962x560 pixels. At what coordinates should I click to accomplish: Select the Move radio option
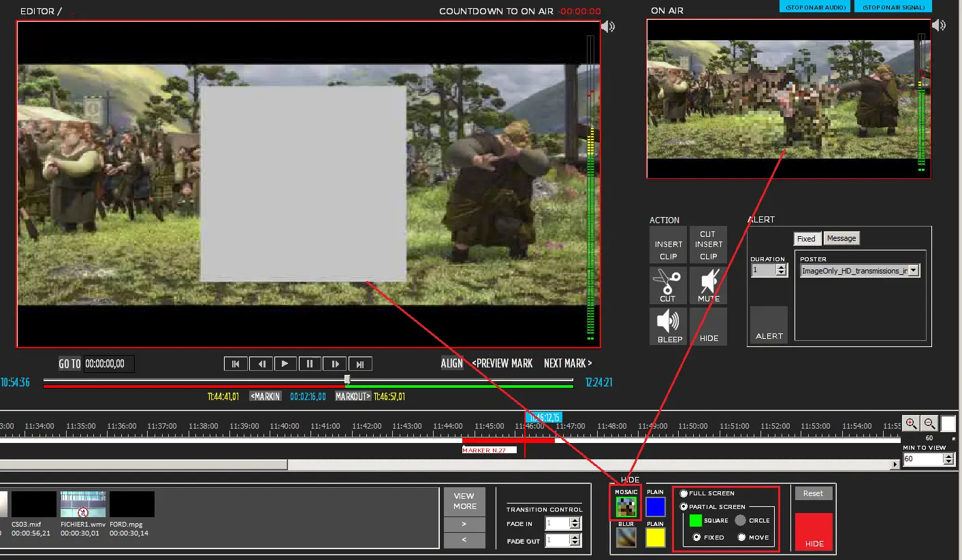(742, 537)
